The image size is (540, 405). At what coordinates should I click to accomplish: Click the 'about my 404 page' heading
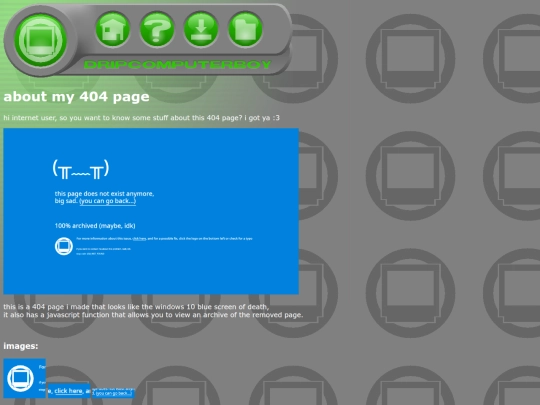[76, 97]
